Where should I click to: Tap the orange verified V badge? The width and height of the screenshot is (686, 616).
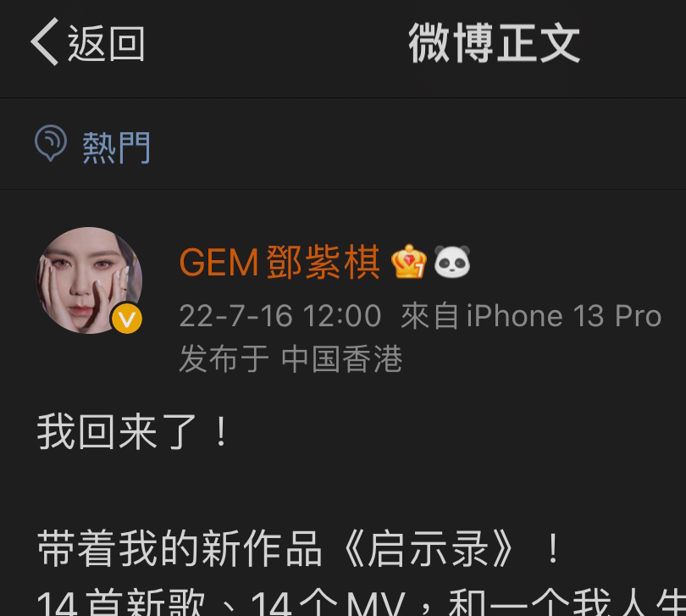coord(127,319)
